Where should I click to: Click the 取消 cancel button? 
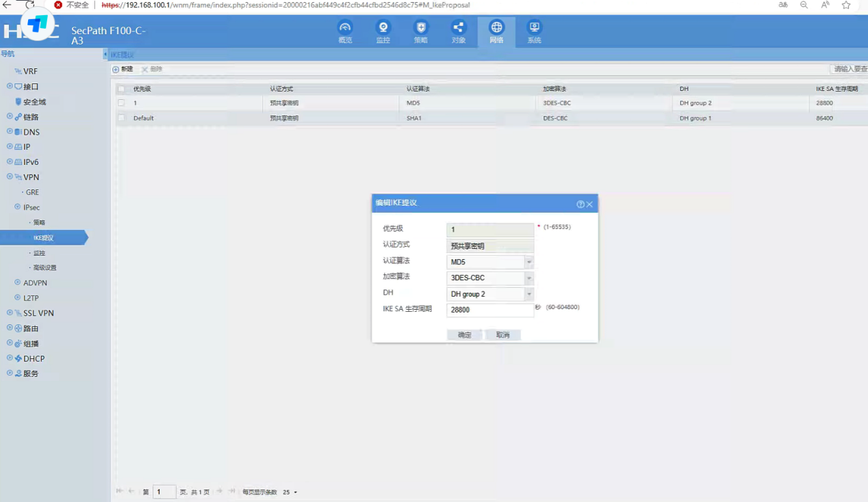(x=503, y=335)
